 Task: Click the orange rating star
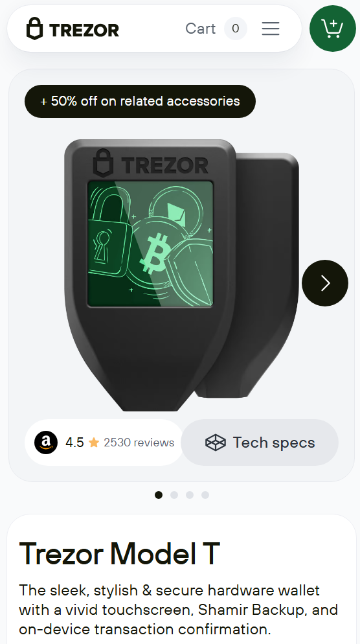tap(94, 443)
